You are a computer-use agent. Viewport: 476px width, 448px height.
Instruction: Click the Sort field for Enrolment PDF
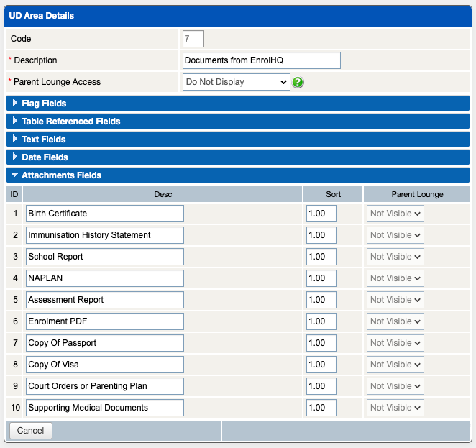(x=321, y=321)
